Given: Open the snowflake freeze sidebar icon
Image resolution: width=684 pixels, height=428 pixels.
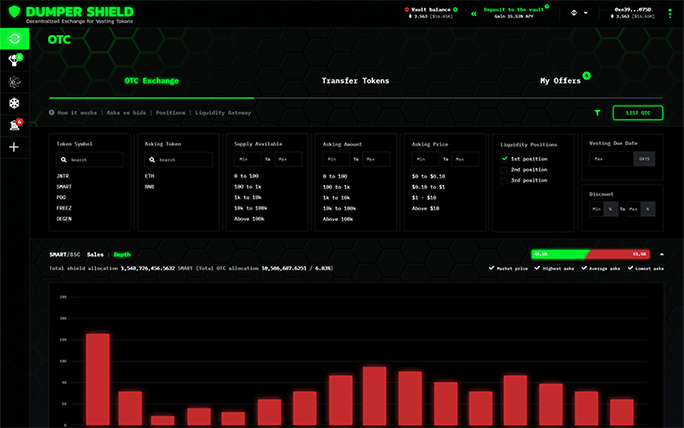Looking at the screenshot, I should click(14, 103).
